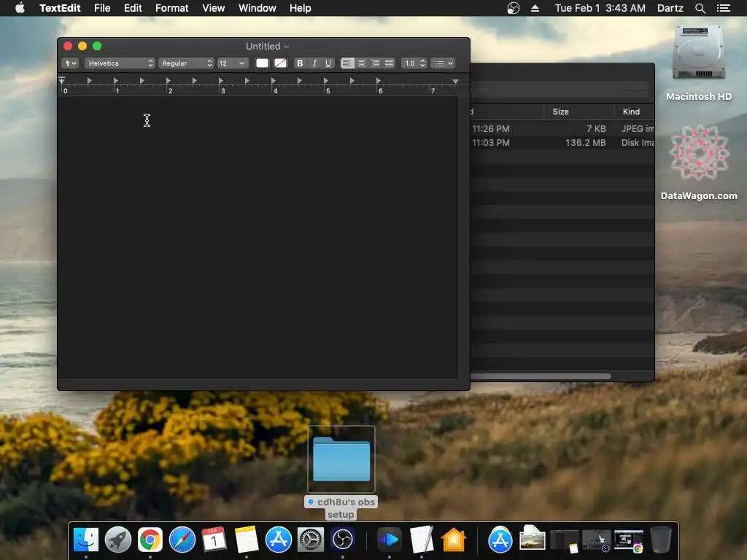Click inside the TextEdit document text area
The height and width of the screenshot is (560, 747).
258,237
